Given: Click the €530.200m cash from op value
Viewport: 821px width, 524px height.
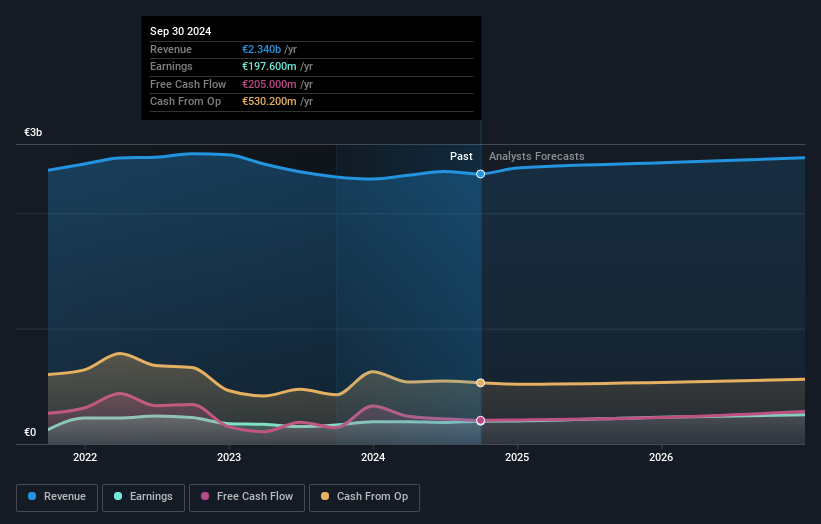Looking at the screenshot, I should 269,102.
